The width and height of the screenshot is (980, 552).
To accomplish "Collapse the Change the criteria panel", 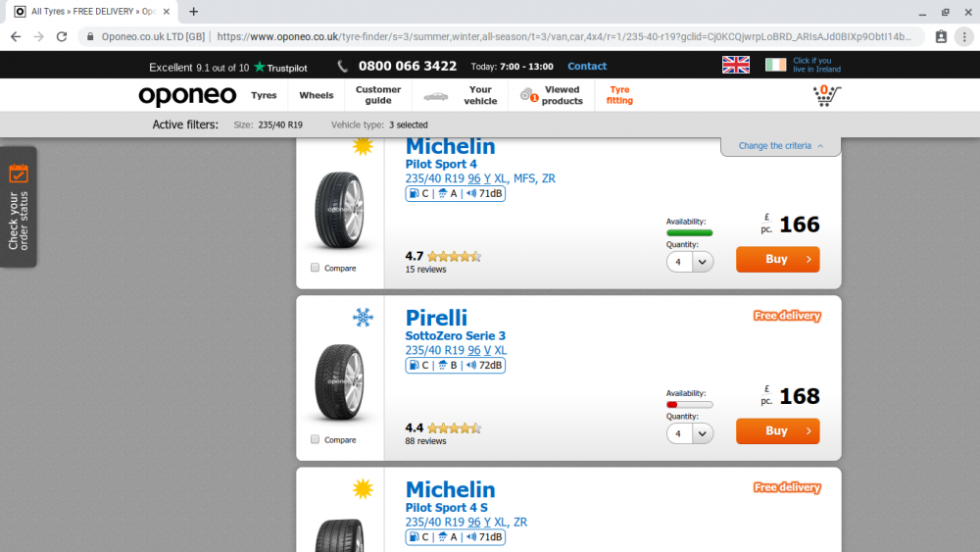I will point(781,146).
